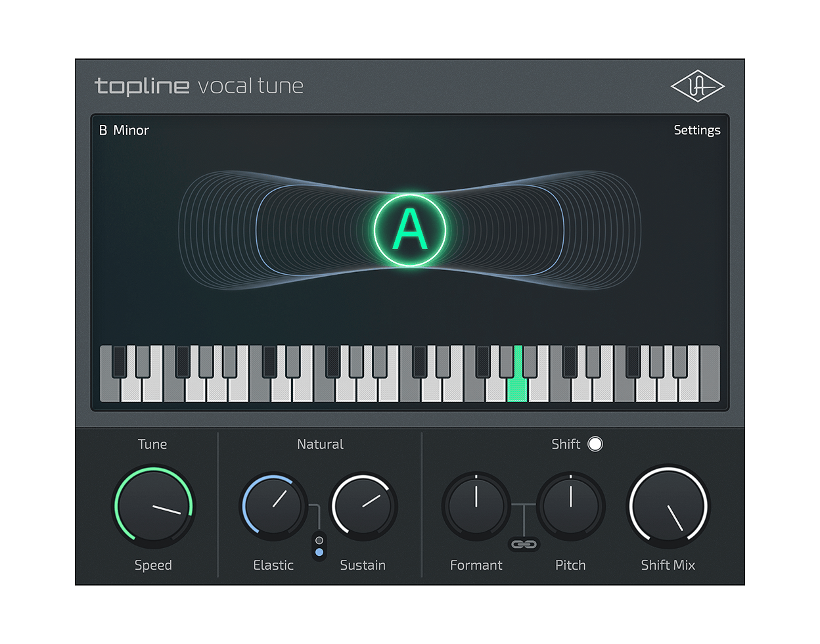Click the glowing green A note circle

[410, 230]
